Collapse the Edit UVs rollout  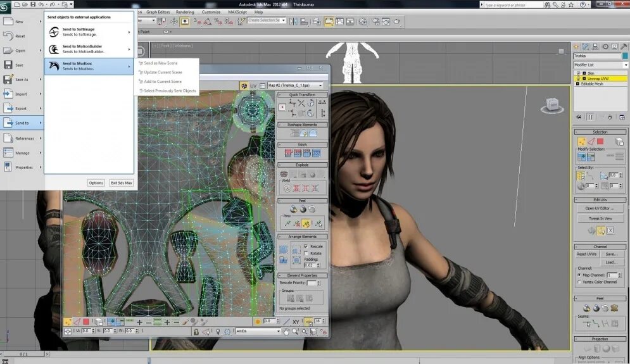(x=600, y=199)
